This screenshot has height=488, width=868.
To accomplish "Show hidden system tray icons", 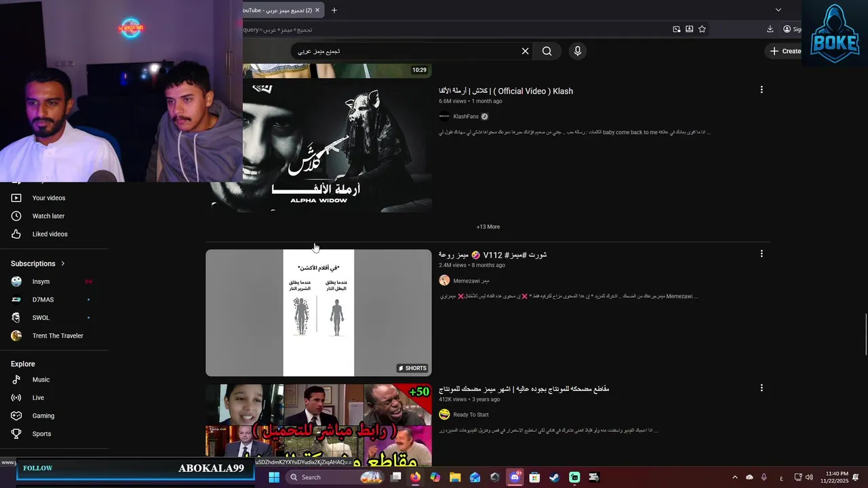I will point(734,477).
